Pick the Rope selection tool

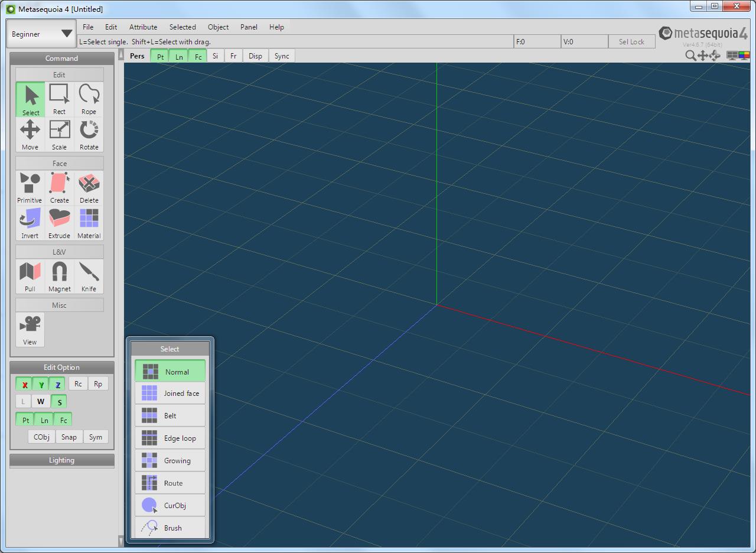89,99
